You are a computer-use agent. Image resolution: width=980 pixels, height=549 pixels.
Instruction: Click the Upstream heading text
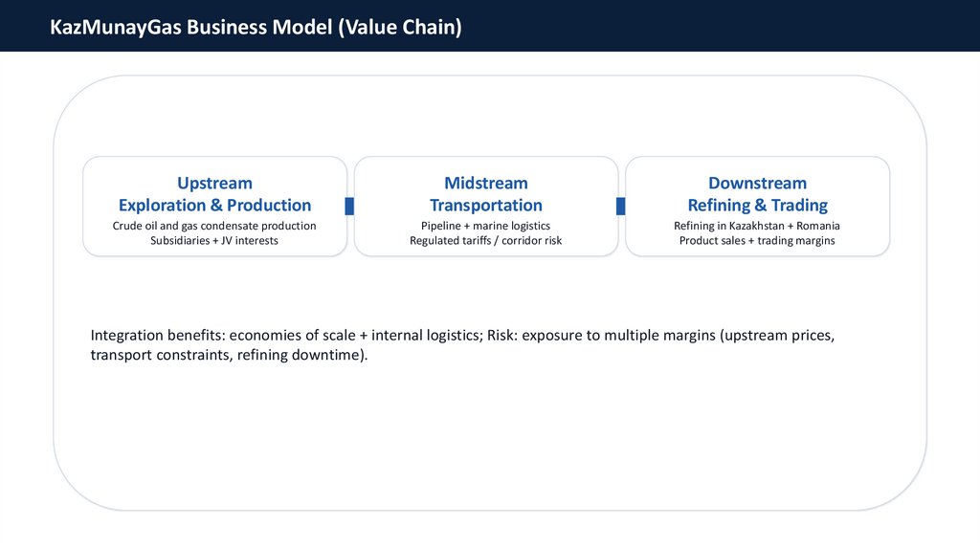pyautogui.click(x=214, y=183)
